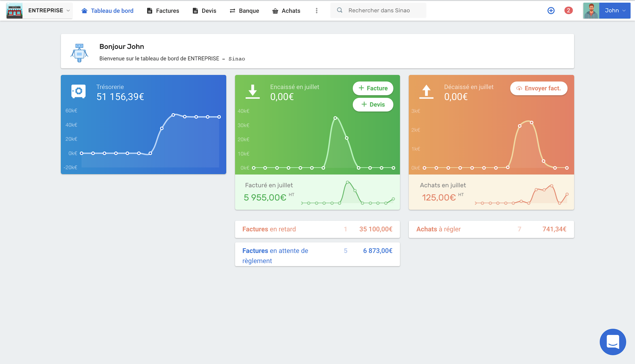Viewport: 635px width, 364px height.
Task: Click the Décaissé upload arrow icon
Action: (426, 92)
